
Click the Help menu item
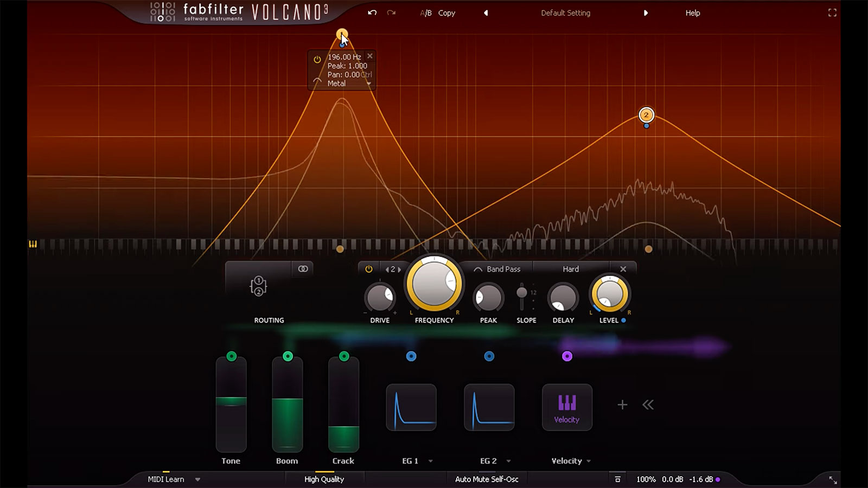(x=692, y=12)
